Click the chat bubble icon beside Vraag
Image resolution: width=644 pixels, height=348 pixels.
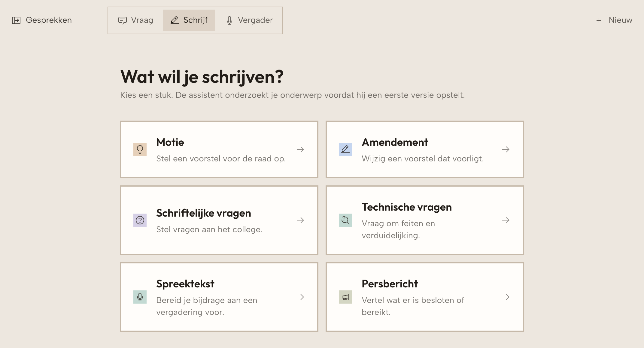122,20
